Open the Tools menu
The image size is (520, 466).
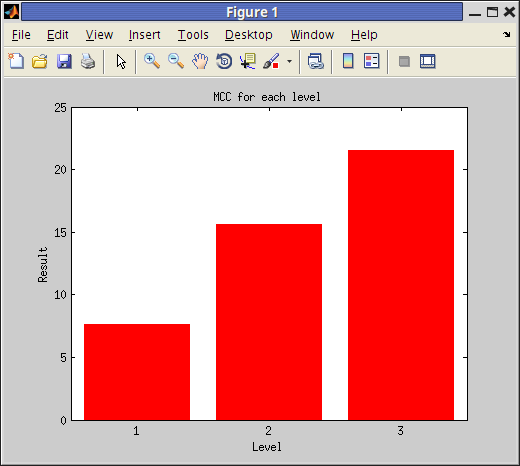point(193,35)
